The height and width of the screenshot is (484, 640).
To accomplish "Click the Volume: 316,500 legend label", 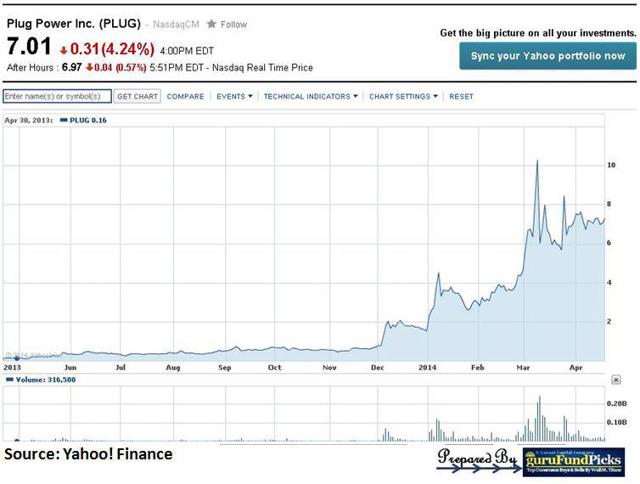I will pyautogui.click(x=45, y=380).
